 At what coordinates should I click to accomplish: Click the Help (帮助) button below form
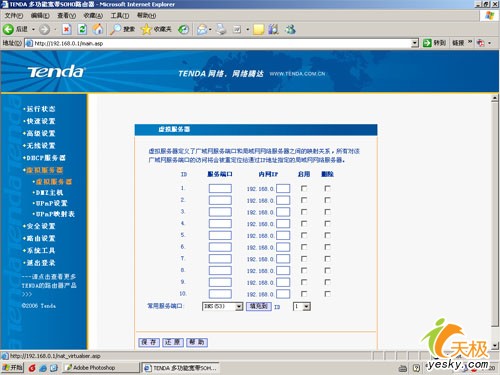click(x=197, y=342)
